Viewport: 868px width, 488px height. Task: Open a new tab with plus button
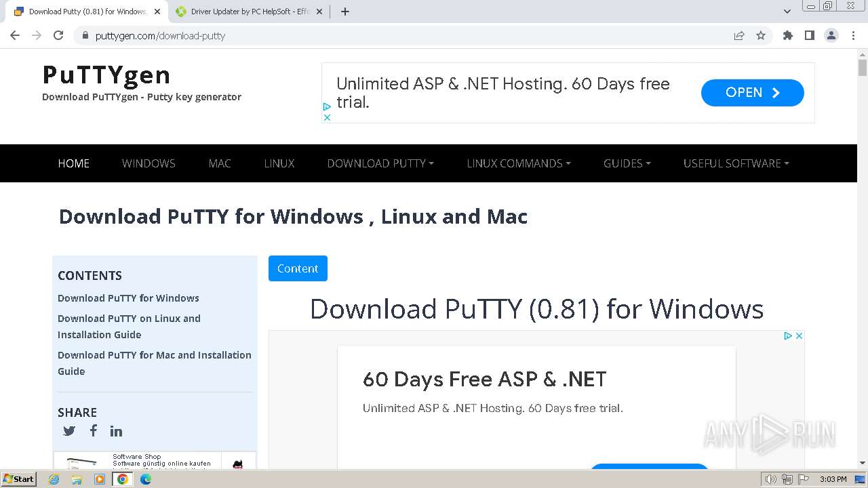coord(344,12)
